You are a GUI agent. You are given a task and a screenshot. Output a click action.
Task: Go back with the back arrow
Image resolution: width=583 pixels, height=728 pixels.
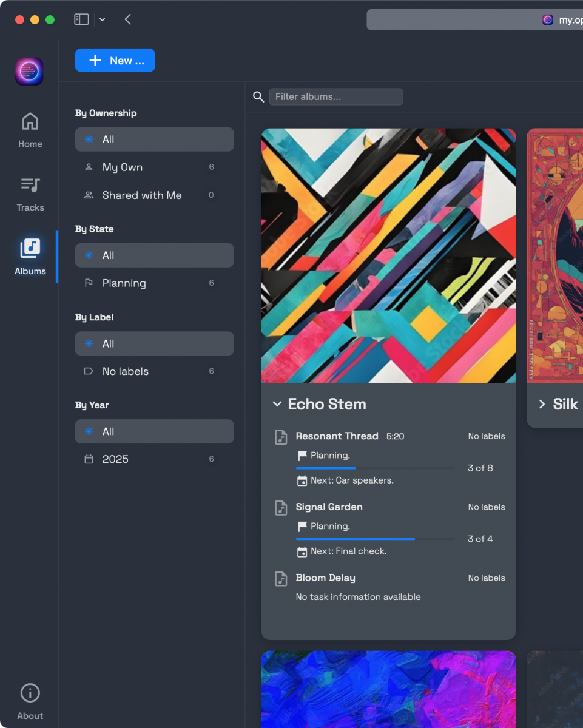[127, 19]
